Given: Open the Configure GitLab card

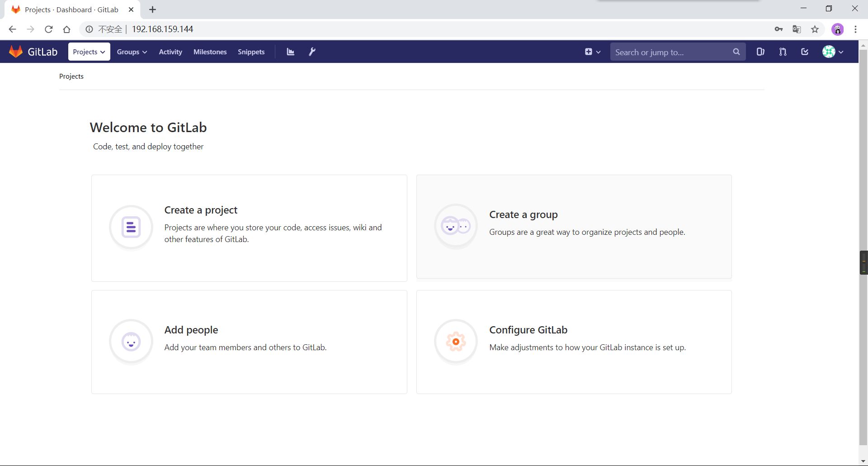Looking at the screenshot, I should (x=574, y=342).
